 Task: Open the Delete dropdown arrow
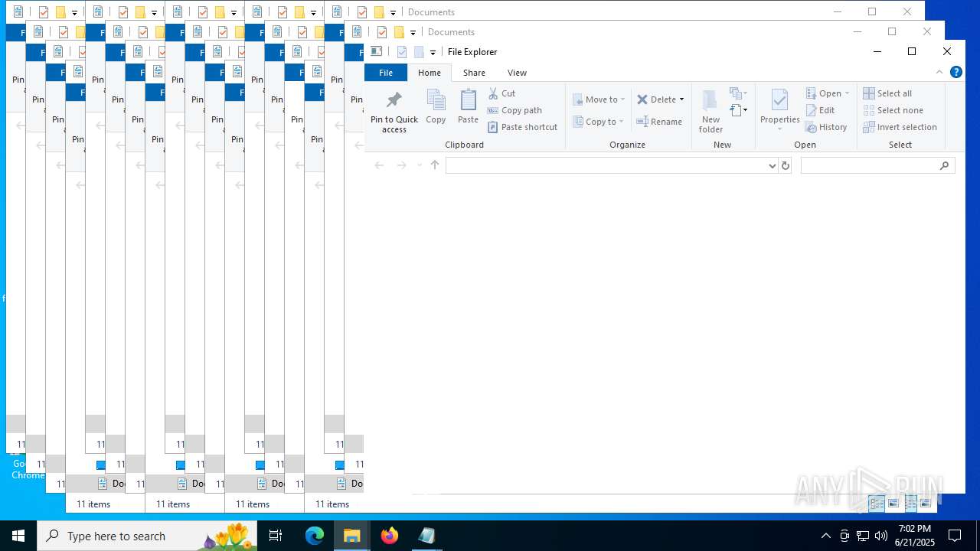click(681, 99)
